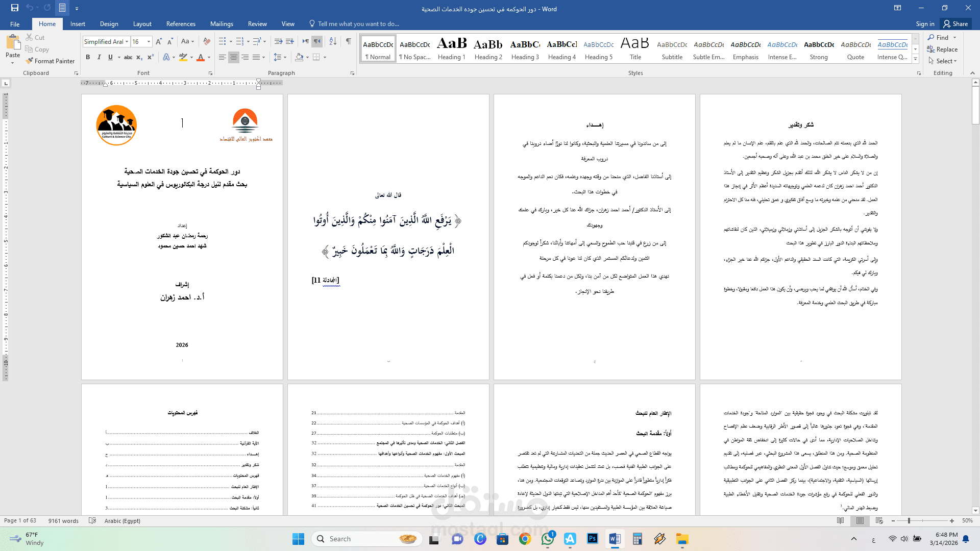This screenshot has height=551, width=980.
Task: Open File Explorer from taskbar
Action: coord(682,539)
